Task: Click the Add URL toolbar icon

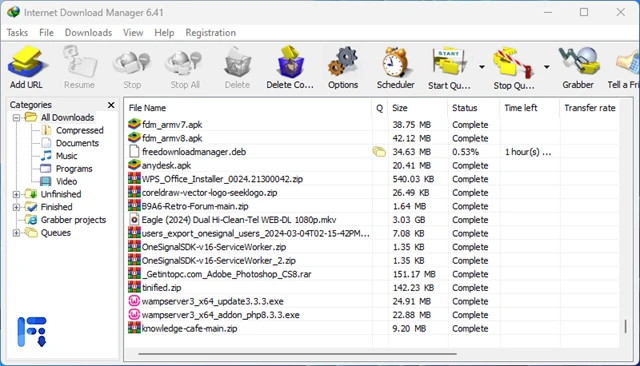Action: (27, 61)
